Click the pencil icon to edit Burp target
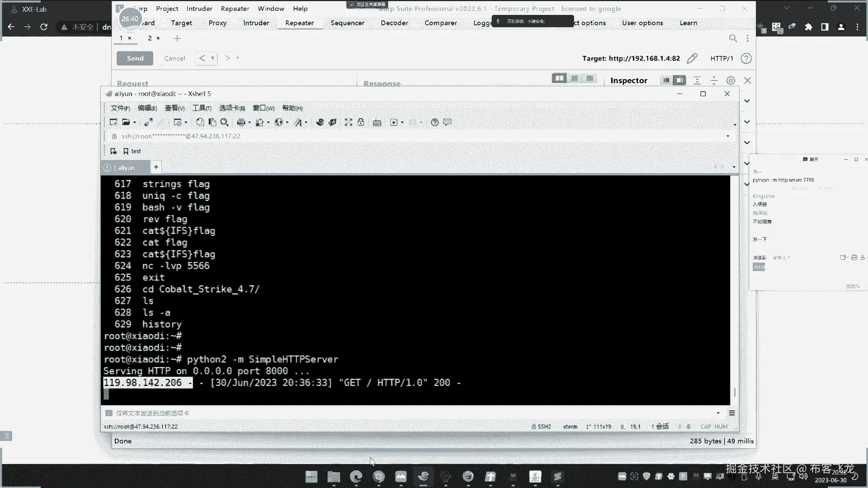This screenshot has height=488, width=868. pyautogui.click(x=692, y=58)
